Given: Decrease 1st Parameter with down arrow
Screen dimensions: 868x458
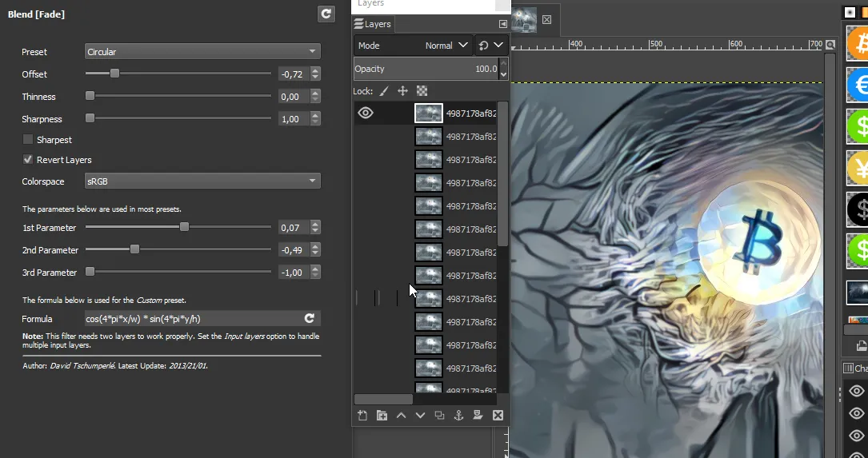Looking at the screenshot, I should pos(315,231).
